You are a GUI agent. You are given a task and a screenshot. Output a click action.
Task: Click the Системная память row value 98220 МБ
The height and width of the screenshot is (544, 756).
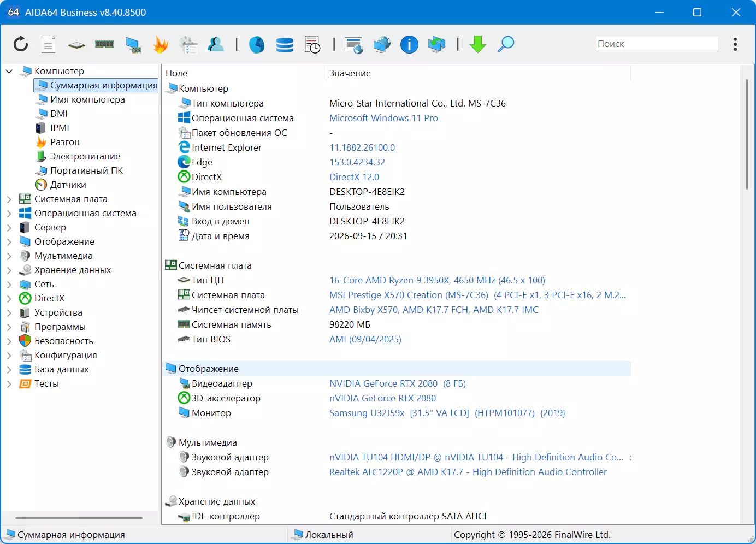tap(350, 324)
